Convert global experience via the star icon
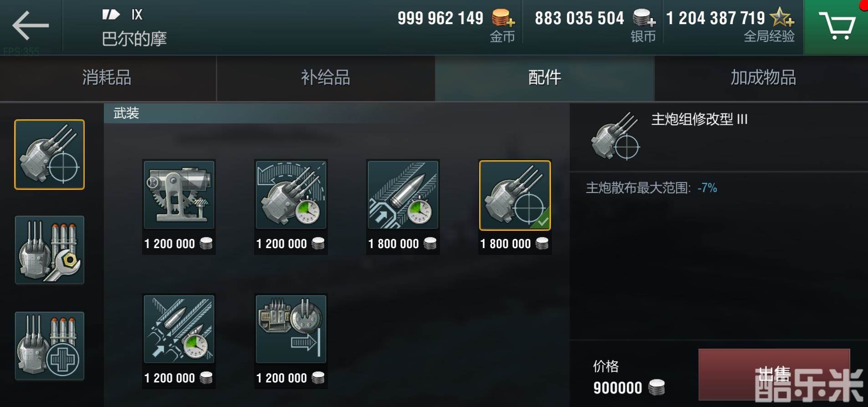The image size is (868, 407). pos(782,17)
